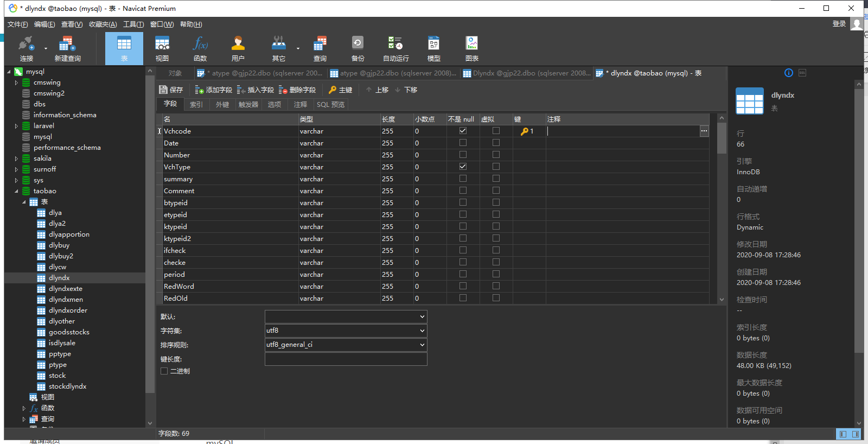Check Not null for period field

(x=463, y=274)
